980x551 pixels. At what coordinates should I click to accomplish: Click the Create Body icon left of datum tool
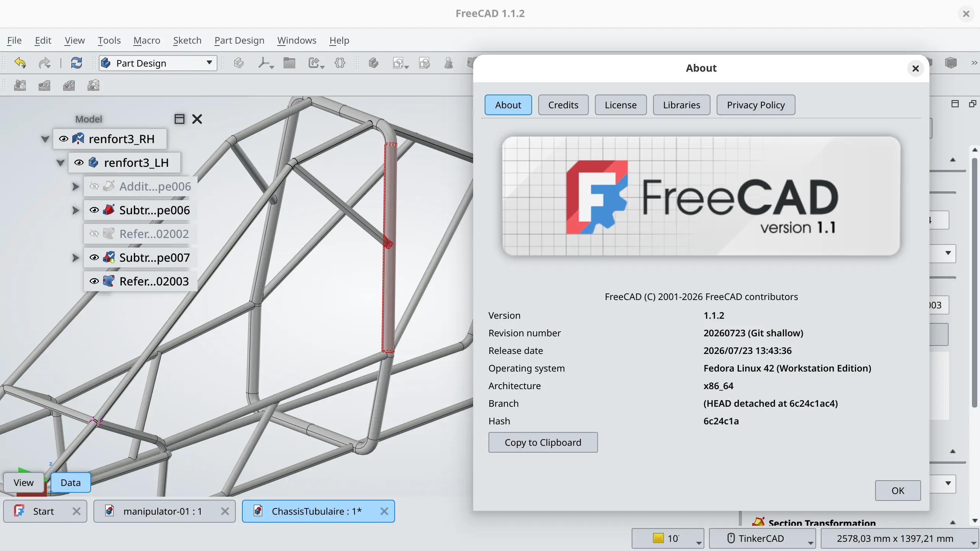tap(239, 63)
